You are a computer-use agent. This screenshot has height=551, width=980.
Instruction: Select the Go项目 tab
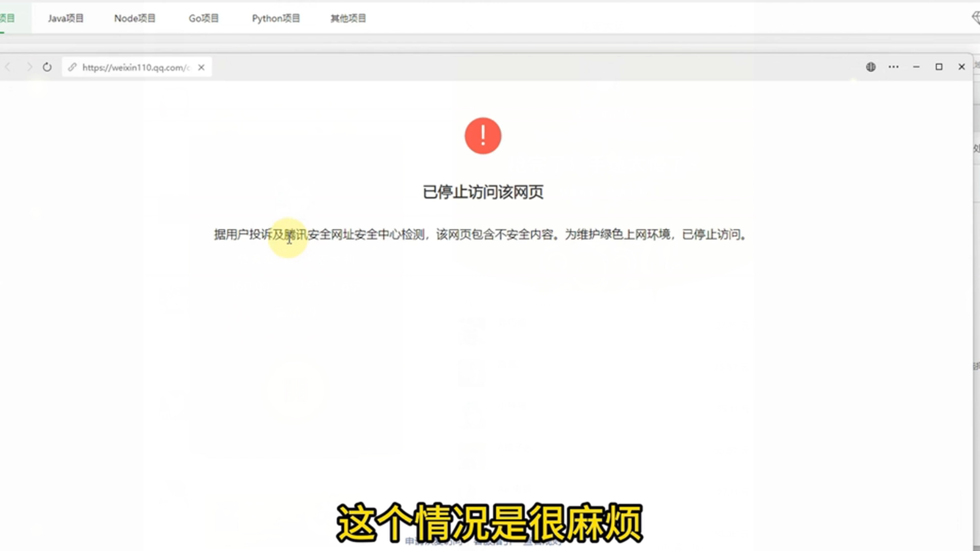coord(204,18)
